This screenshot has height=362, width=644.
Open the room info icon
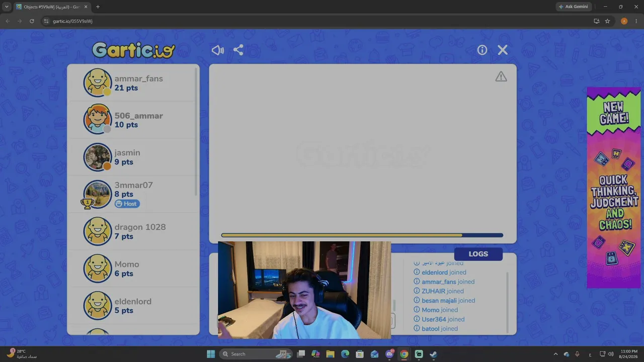click(482, 50)
